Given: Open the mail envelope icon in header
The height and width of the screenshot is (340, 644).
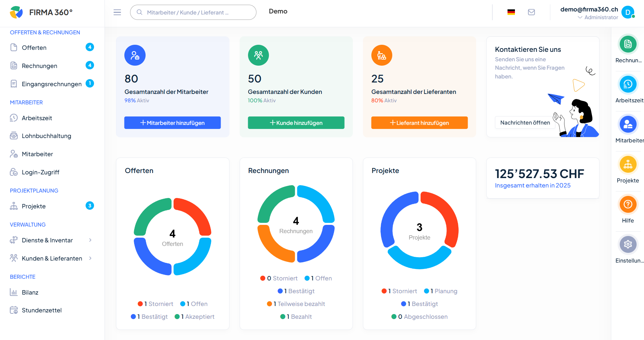Looking at the screenshot, I should pyautogui.click(x=531, y=12).
